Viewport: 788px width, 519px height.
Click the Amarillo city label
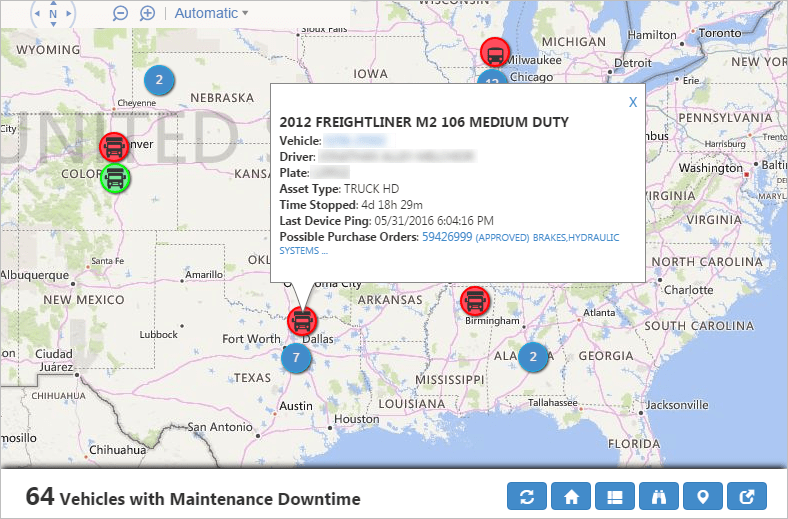point(204,275)
